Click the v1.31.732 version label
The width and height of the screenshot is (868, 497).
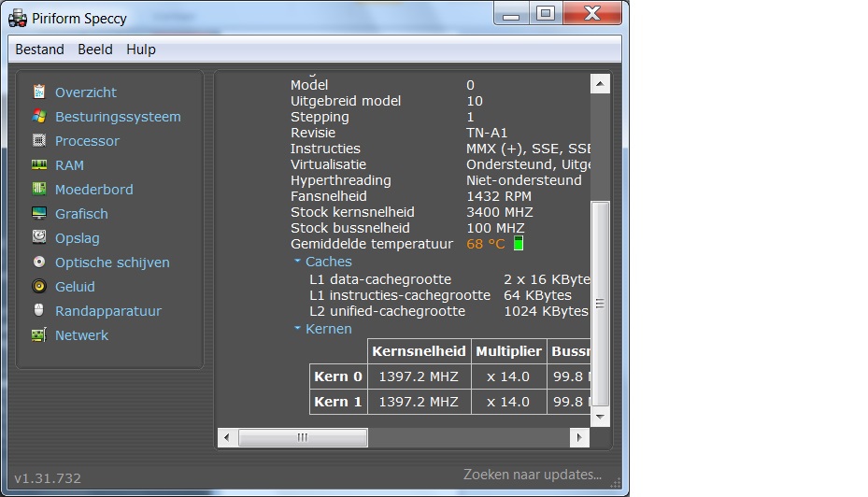[48, 477]
